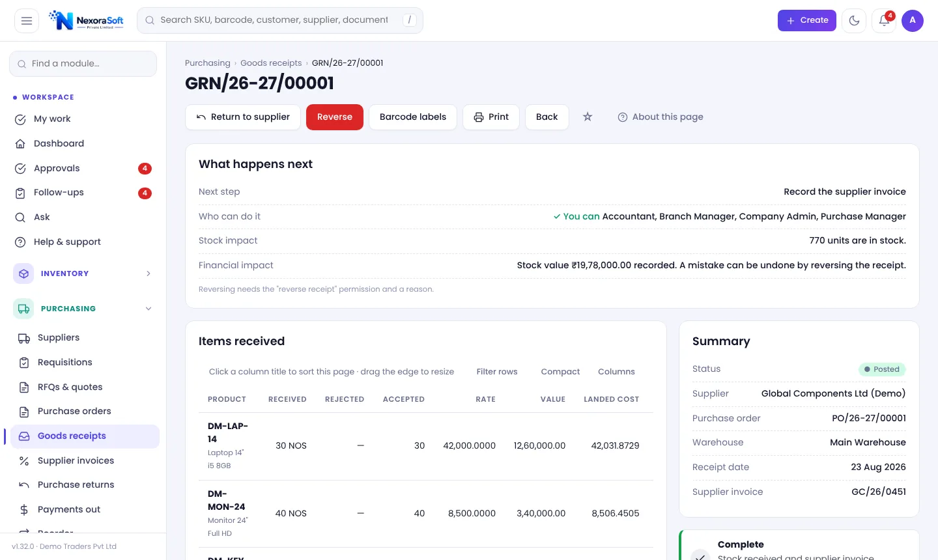
Task: Open Purchase orders
Action: coord(85,412)
